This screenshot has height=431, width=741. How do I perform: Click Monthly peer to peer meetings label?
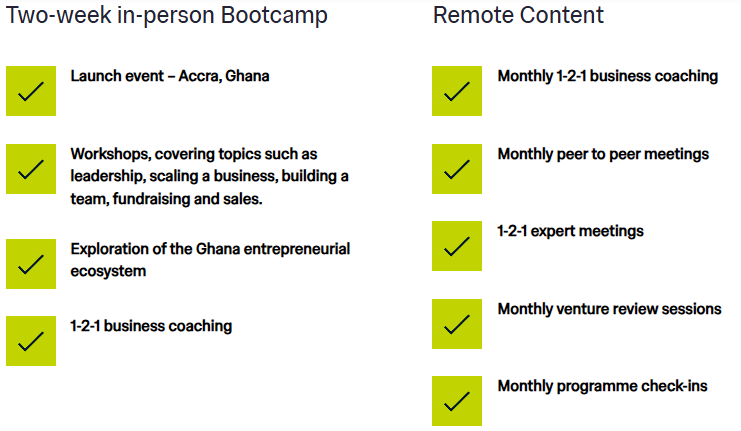[x=603, y=154]
